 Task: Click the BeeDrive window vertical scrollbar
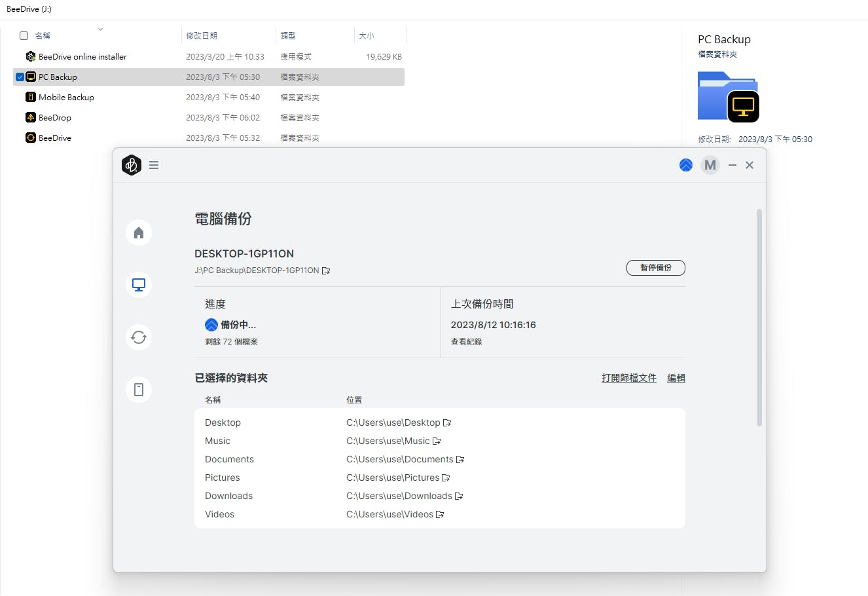[x=759, y=318]
